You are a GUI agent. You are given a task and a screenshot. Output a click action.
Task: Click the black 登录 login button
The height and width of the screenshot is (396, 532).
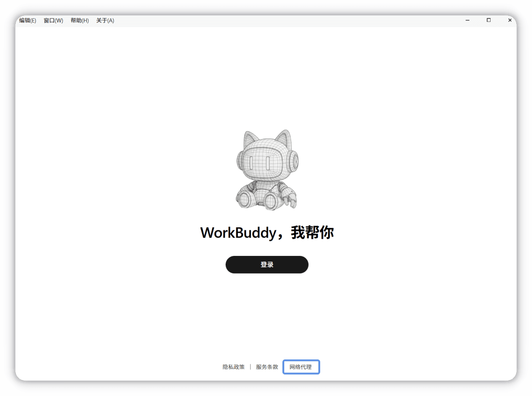[x=267, y=264]
